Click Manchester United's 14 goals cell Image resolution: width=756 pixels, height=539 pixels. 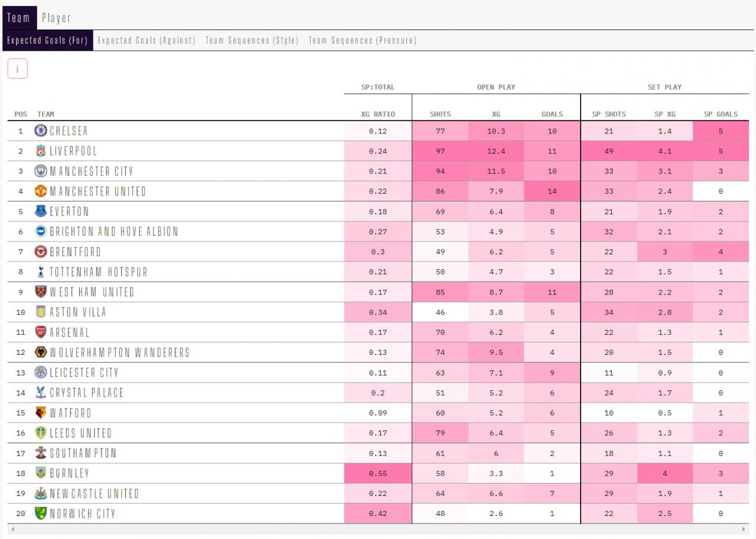pos(552,191)
